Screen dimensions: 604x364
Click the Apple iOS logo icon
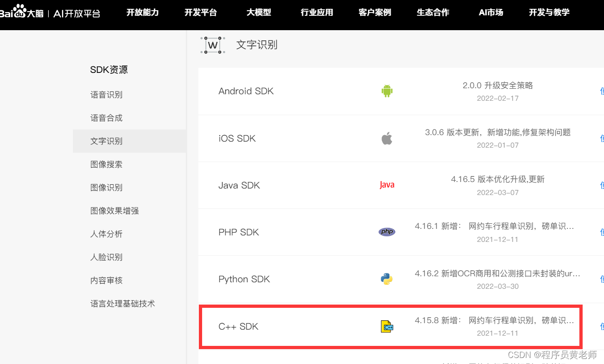pos(387,138)
